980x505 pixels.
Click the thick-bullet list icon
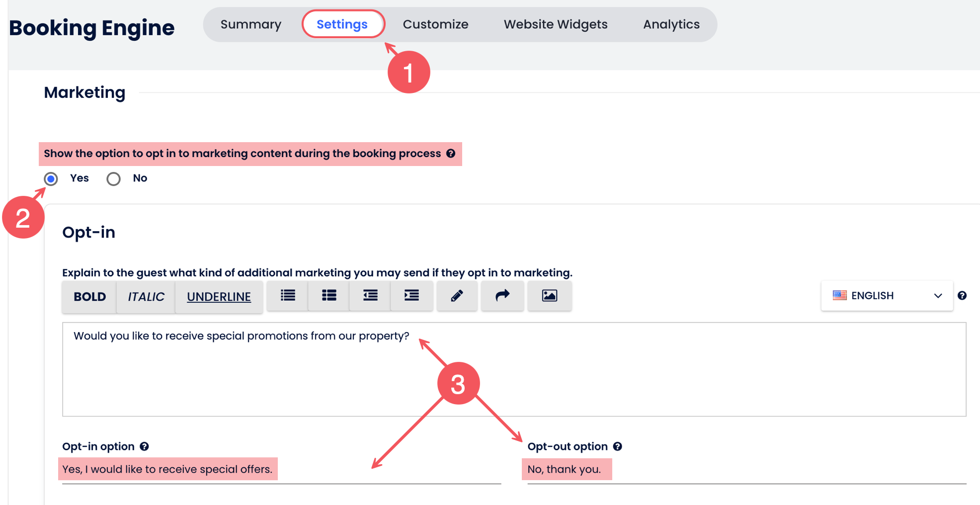pyautogui.click(x=329, y=296)
